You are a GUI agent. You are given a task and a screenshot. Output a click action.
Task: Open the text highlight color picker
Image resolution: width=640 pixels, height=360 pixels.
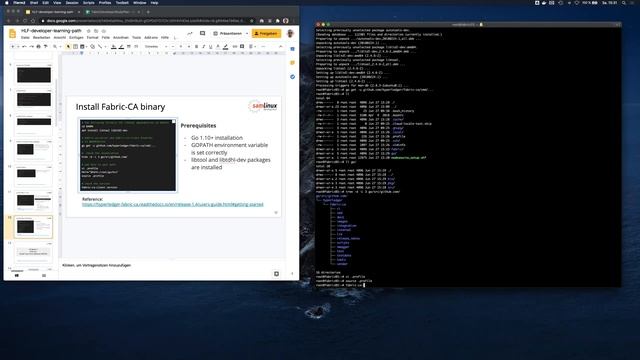click(x=225, y=47)
